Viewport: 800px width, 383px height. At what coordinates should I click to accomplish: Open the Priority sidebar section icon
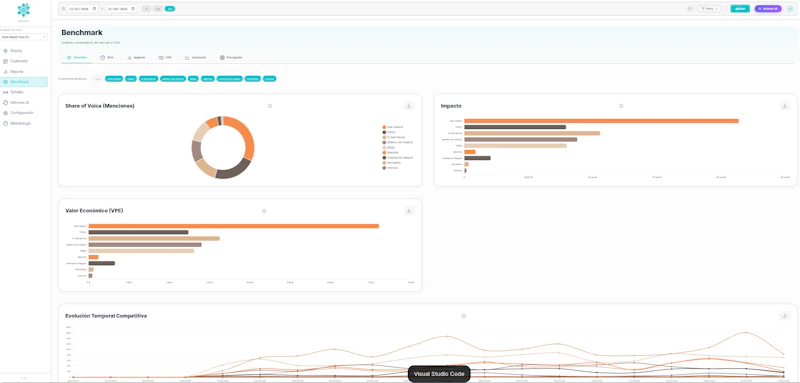point(6,51)
